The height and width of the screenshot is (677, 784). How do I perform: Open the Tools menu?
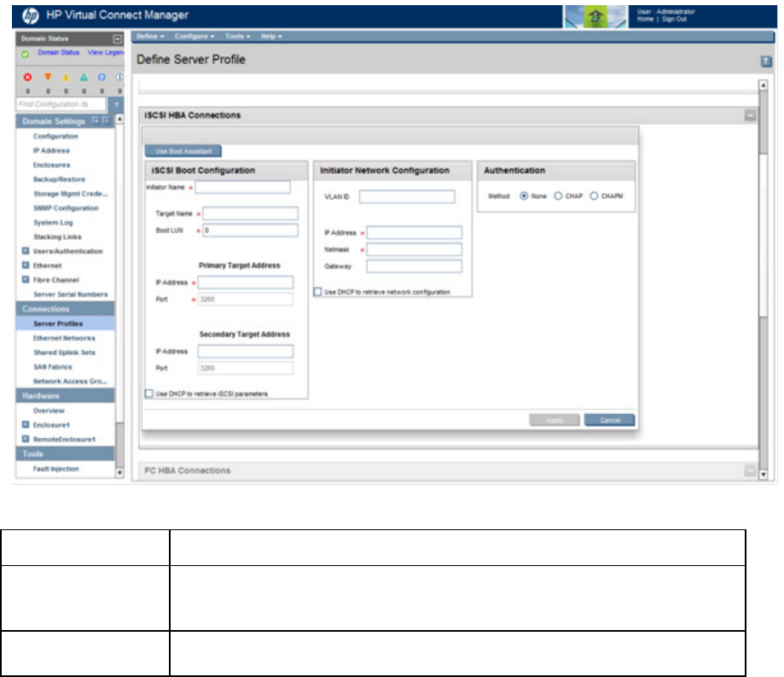pos(237,37)
